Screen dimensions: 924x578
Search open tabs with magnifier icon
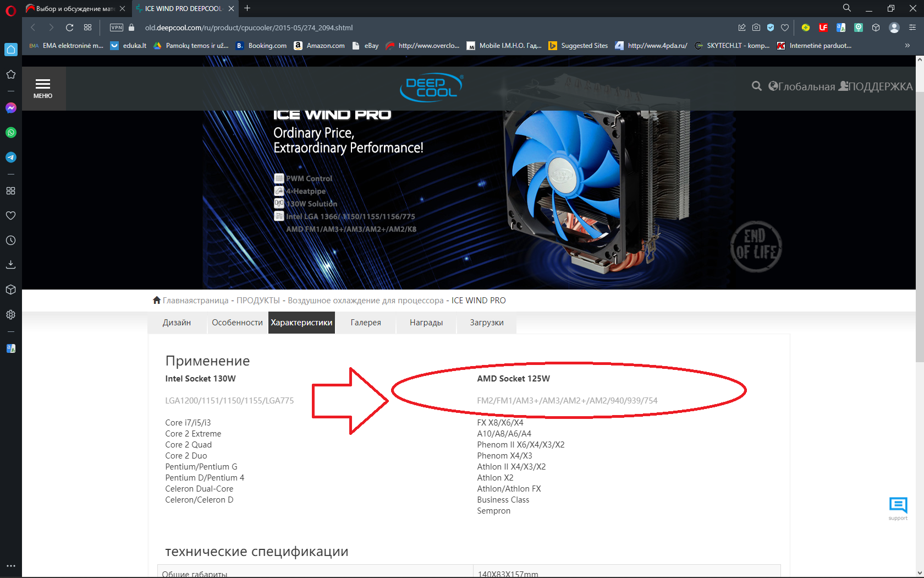(847, 8)
